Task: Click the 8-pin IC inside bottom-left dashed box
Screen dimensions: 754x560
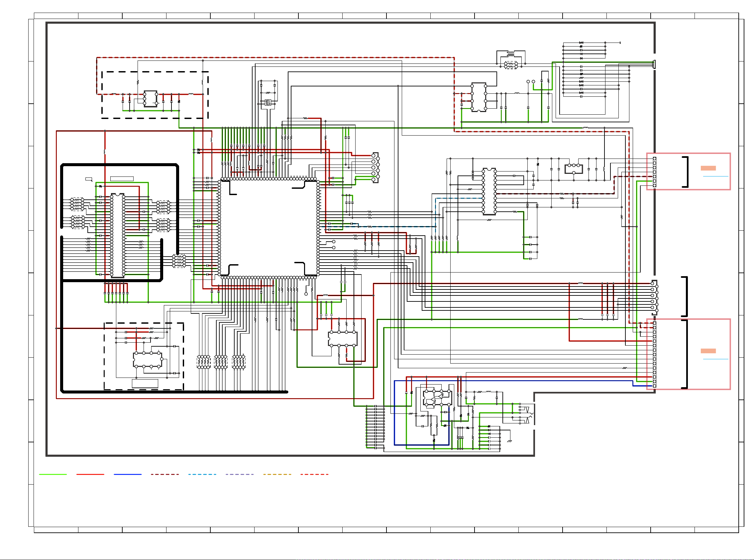Action: pos(148,360)
